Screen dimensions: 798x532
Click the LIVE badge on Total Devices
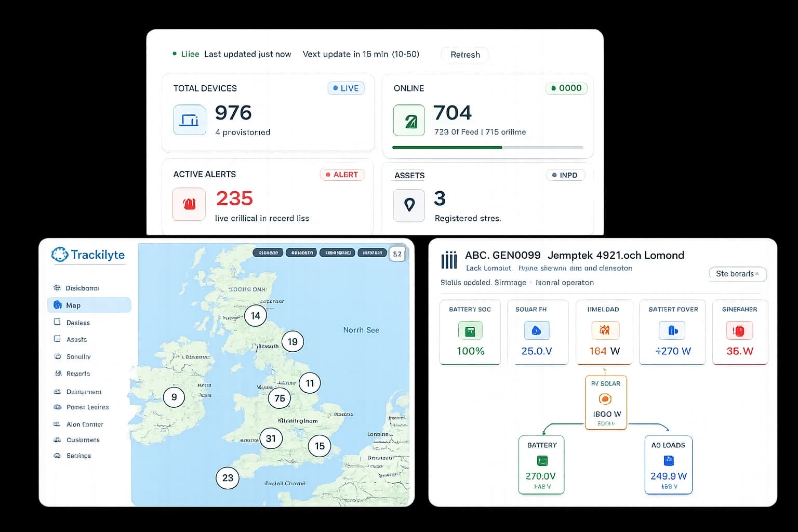[x=346, y=88]
